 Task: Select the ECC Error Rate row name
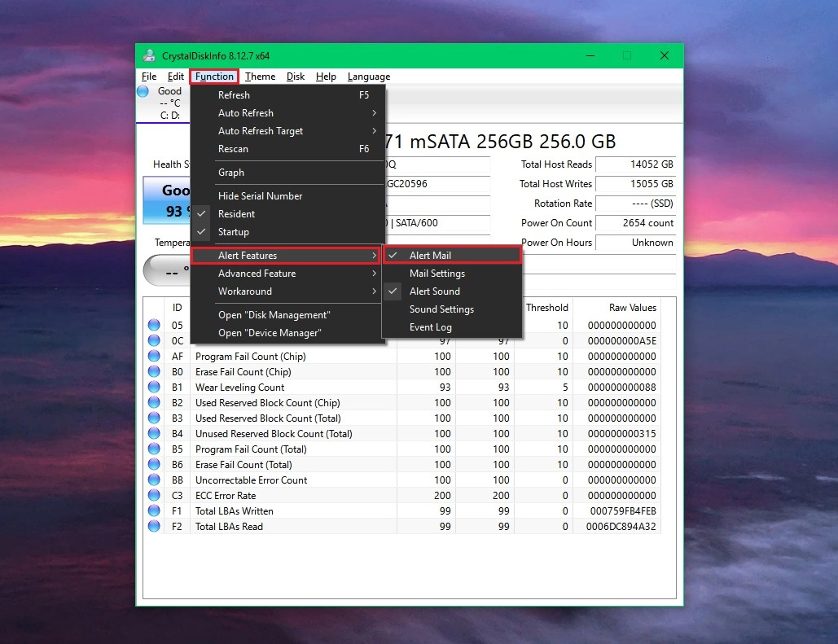click(226, 496)
